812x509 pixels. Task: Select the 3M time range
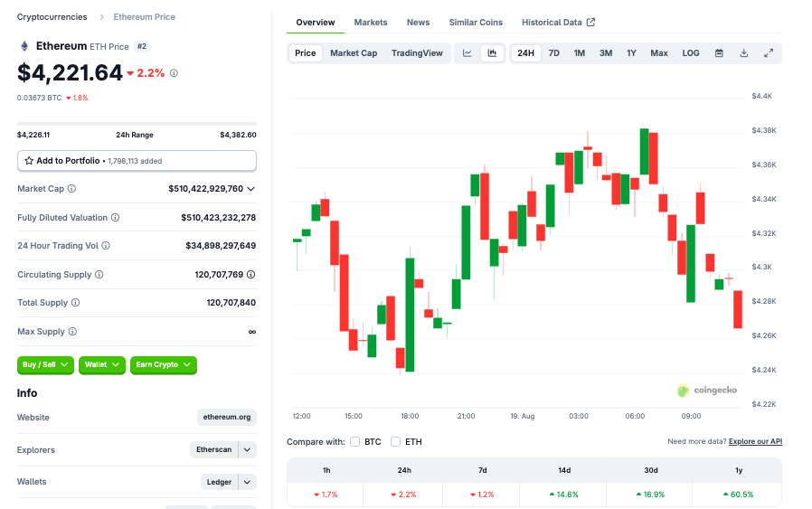(x=606, y=52)
